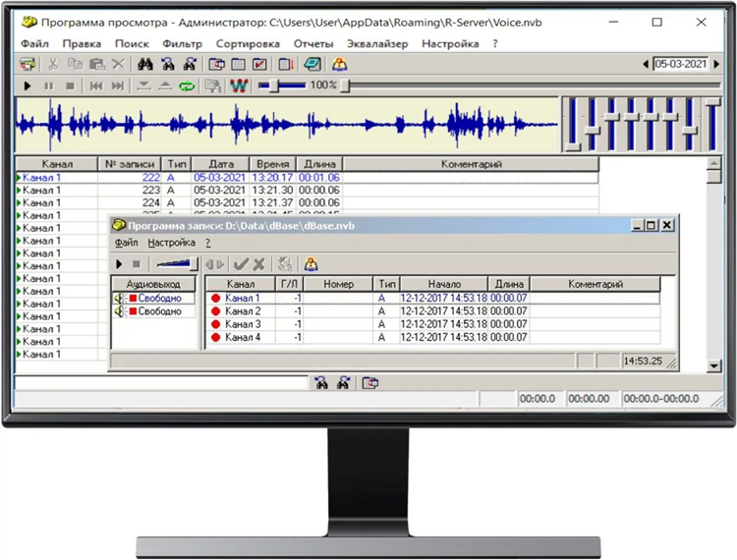737x560 pixels.
Task: Click the leftmost equalizer band slider handle
Action: (x=573, y=147)
